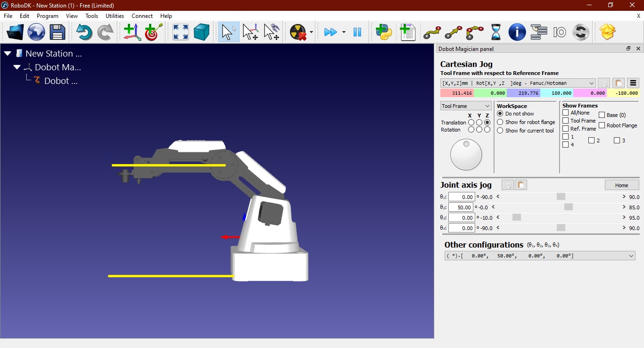
Task: Enable the Tool Frame checkbox
Action: [566, 121]
